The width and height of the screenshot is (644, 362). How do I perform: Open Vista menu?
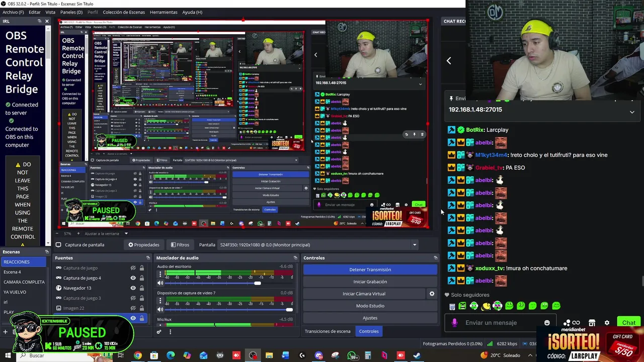(x=50, y=12)
